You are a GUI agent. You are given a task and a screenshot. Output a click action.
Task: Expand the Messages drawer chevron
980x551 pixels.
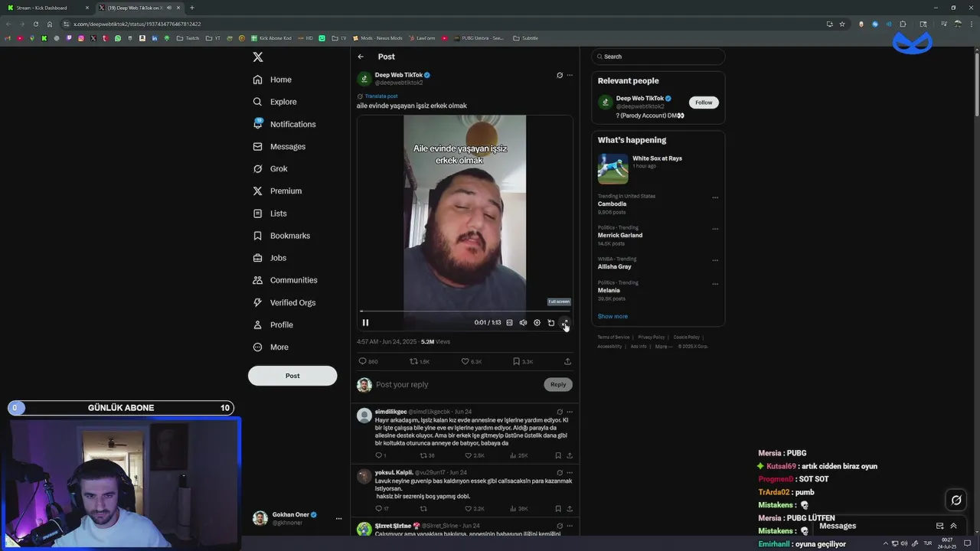(x=953, y=526)
